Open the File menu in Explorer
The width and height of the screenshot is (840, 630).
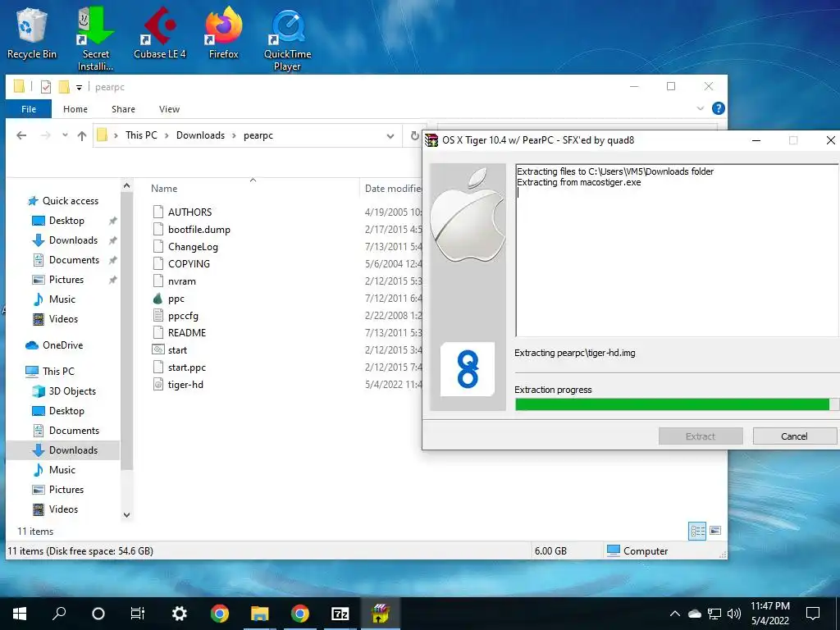click(x=29, y=109)
